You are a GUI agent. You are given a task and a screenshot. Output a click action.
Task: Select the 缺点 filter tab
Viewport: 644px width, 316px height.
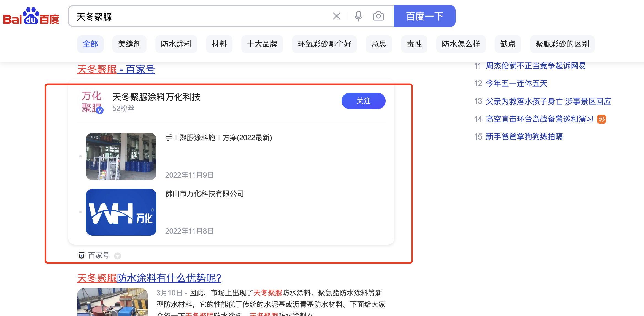point(508,44)
